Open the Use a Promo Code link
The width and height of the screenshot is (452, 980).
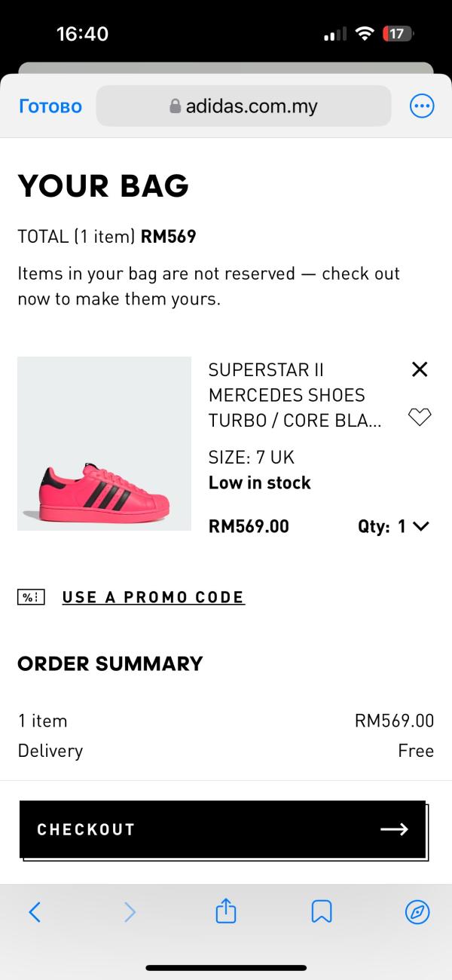154,597
